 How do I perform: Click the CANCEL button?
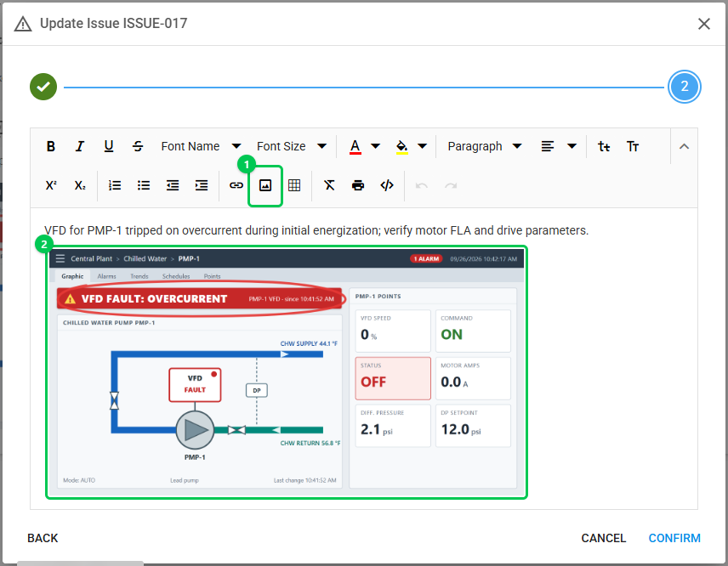[x=604, y=538]
